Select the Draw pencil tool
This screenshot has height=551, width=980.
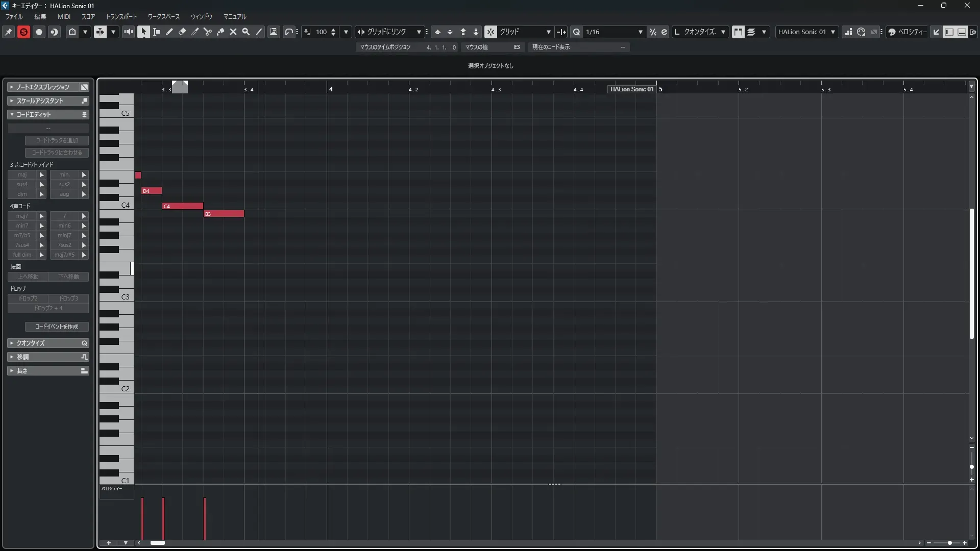[169, 32]
